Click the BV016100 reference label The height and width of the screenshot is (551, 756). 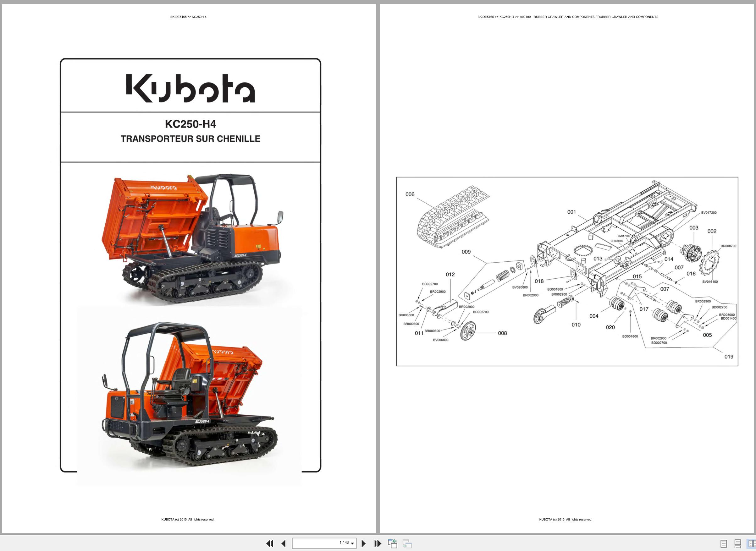pyautogui.click(x=710, y=282)
